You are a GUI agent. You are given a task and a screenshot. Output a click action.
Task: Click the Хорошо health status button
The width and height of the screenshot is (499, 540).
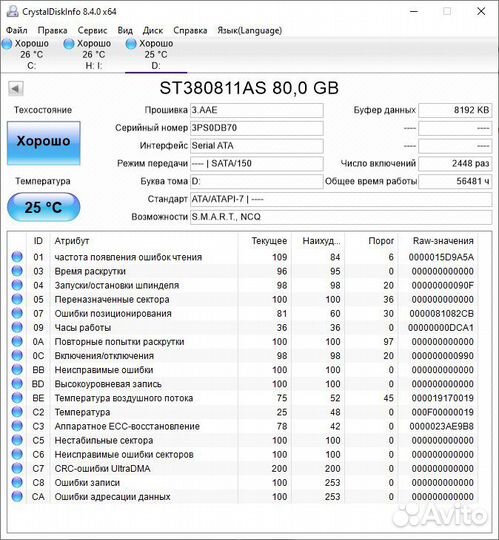[x=44, y=143]
